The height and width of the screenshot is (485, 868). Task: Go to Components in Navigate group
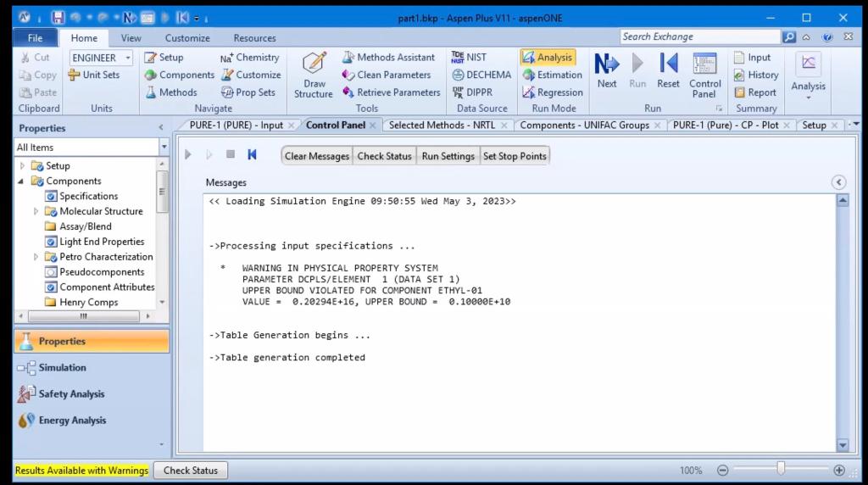point(180,75)
